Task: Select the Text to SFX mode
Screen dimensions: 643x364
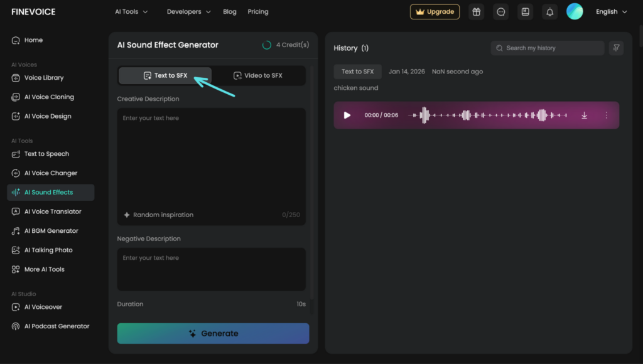Action: point(165,76)
